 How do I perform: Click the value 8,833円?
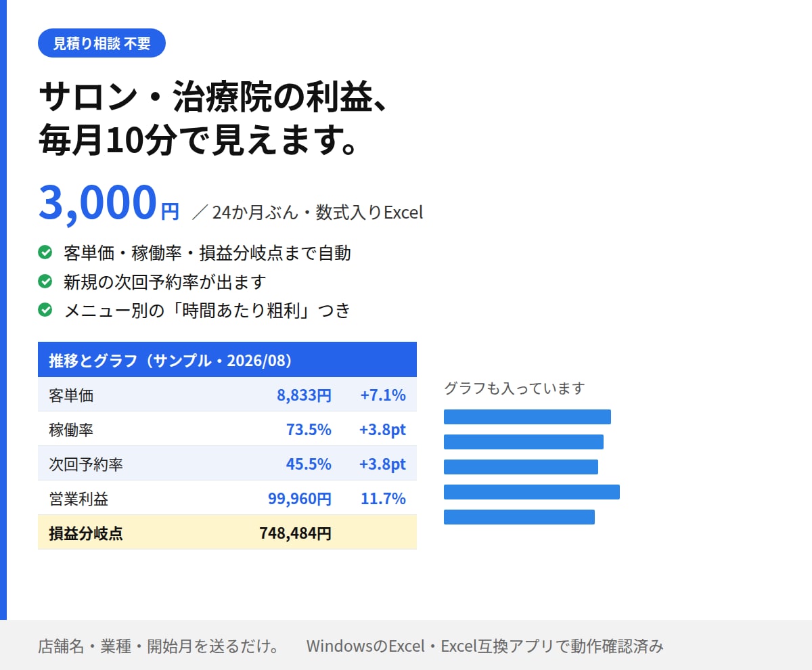[304, 395]
